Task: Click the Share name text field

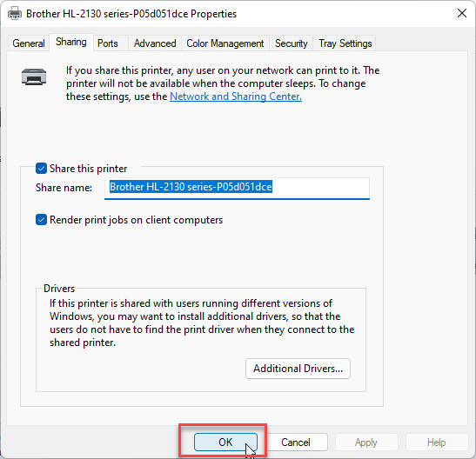Action: (237, 188)
